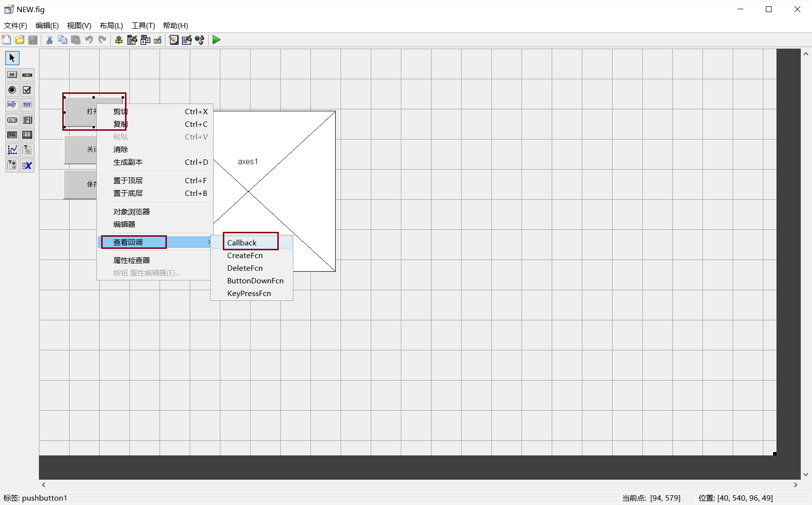Pick the Table component tool

27,135
